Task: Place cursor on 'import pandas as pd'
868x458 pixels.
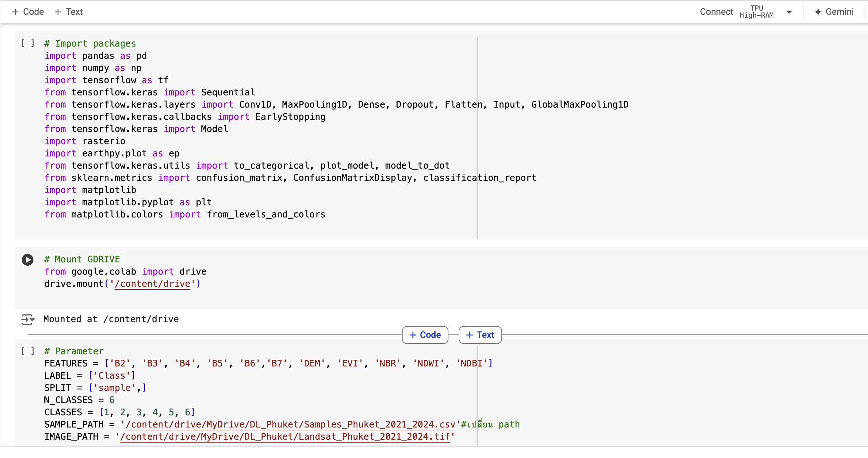Action: (x=96, y=56)
